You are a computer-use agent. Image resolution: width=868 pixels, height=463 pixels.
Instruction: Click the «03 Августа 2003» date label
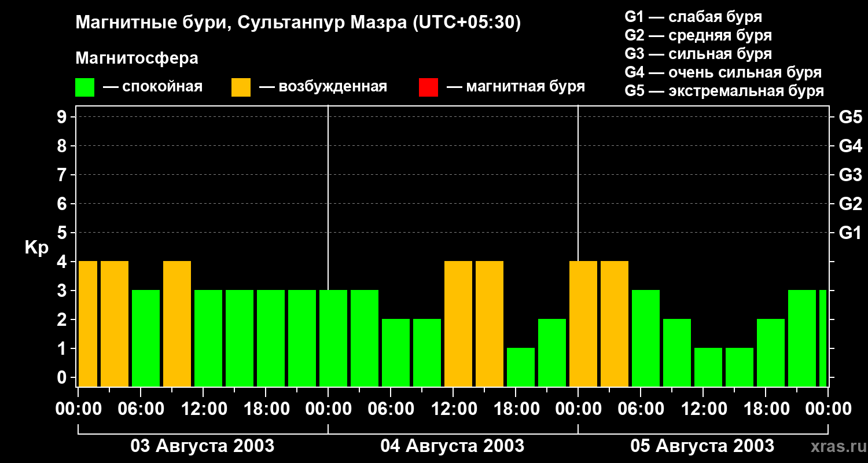[x=203, y=446]
